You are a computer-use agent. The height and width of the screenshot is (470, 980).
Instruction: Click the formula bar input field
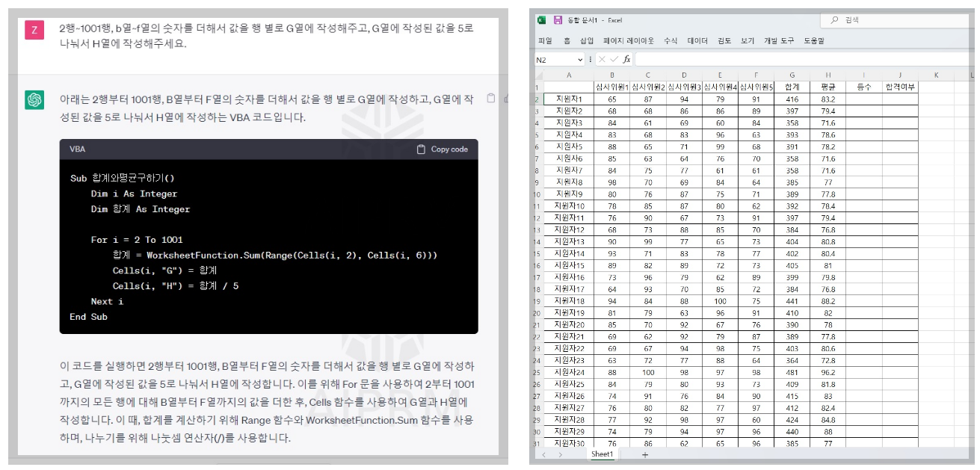point(804,59)
